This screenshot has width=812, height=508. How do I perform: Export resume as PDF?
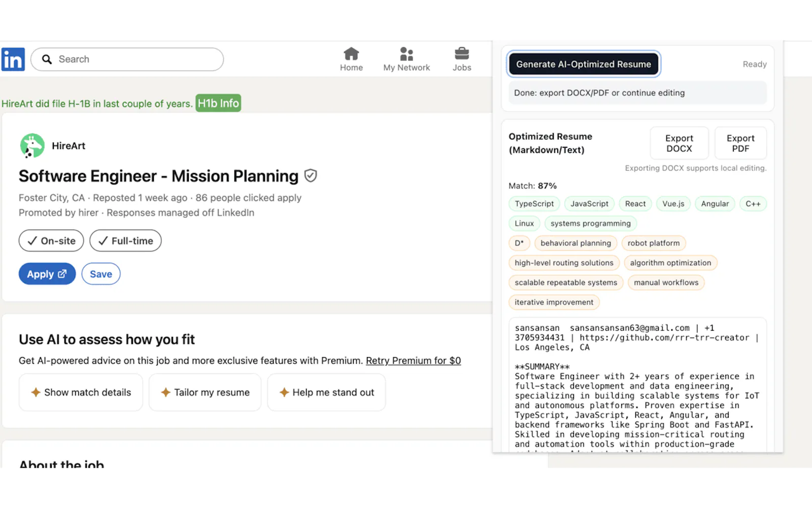[740, 143]
